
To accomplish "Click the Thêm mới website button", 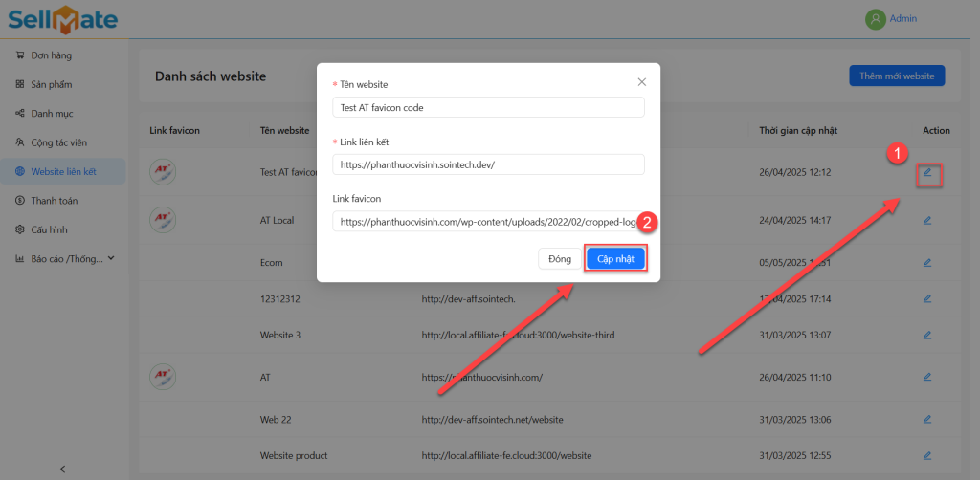I will point(897,76).
